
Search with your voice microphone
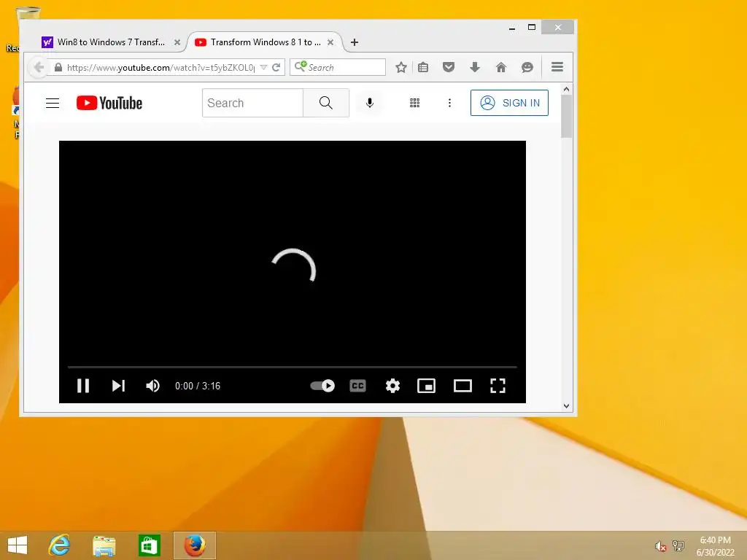[x=370, y=103]
